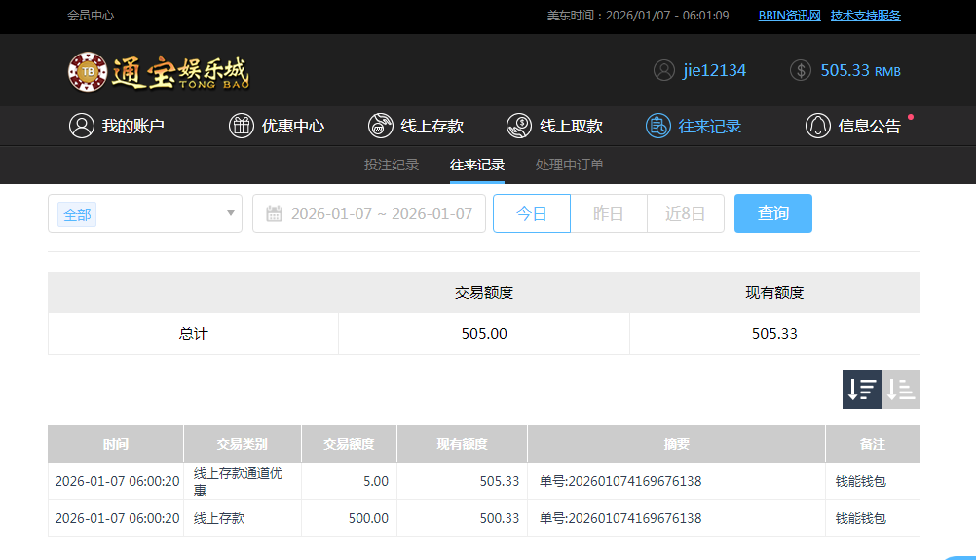Screen dimensions: 976x560
Task: Click the user avatar icon beside jie12134
Action: coord(663,70)
